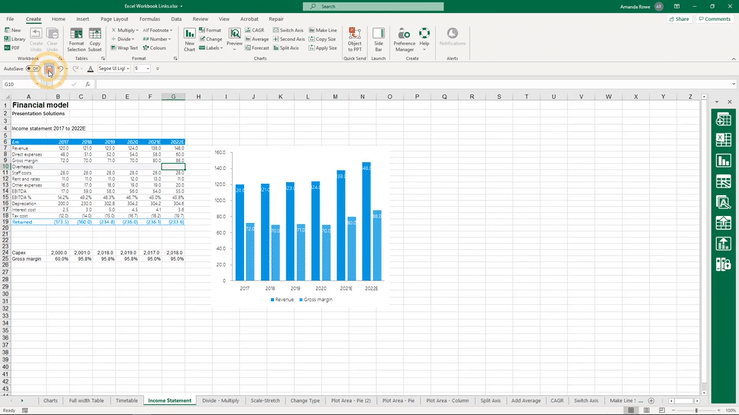Click the Share button
The image size is (739, 415).
tap(680, 19)
